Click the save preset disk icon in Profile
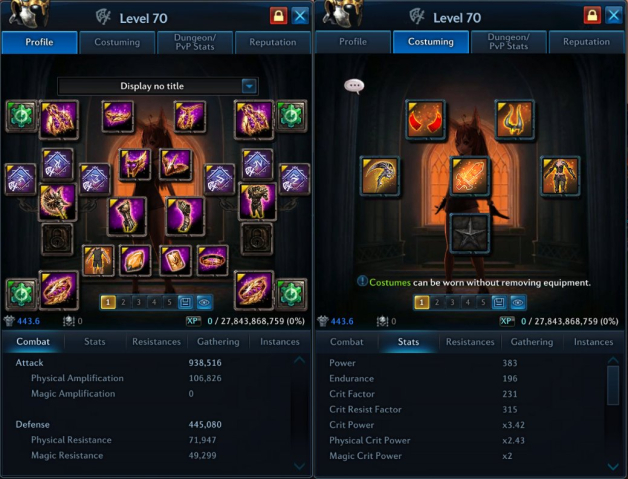This screenshot has width=628, height=479. pyautogui.click(x=185, y=302)
